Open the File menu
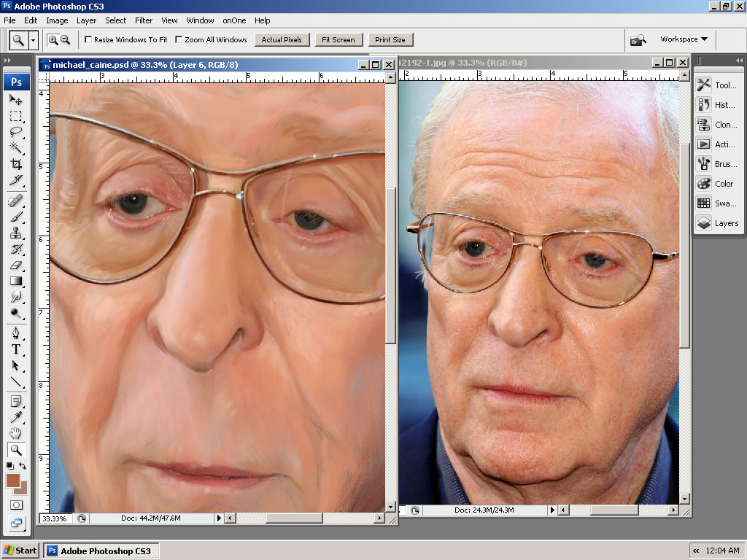This screenshot has width=747, height=560. [9, 20]
